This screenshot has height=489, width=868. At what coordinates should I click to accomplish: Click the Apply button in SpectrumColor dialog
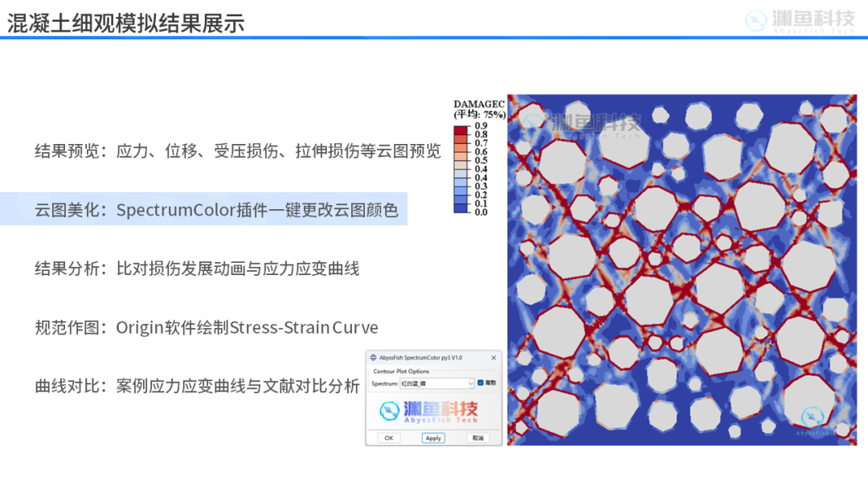(x=433, y=438)
